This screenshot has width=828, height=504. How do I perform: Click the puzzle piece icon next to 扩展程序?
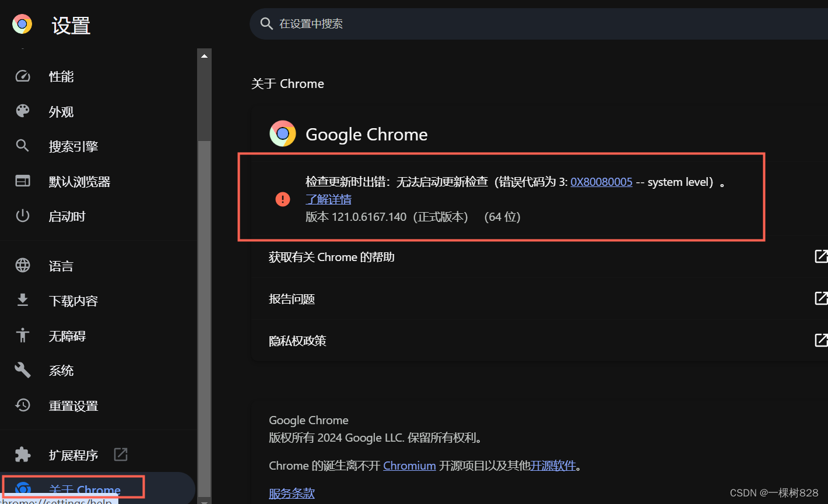[23, 454]
